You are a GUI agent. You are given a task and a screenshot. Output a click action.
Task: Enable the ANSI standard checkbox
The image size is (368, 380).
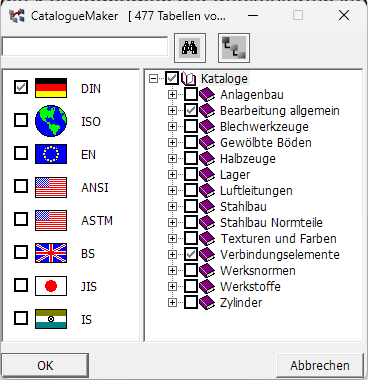(x=21, y=186)
